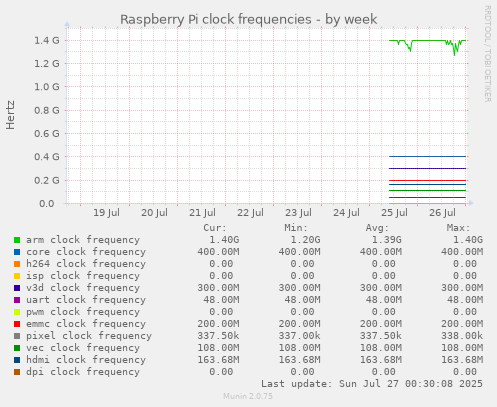
Task: Click the uart clock Avg value 48.00M
Action: pyautogui.click(x=384, y=300)
